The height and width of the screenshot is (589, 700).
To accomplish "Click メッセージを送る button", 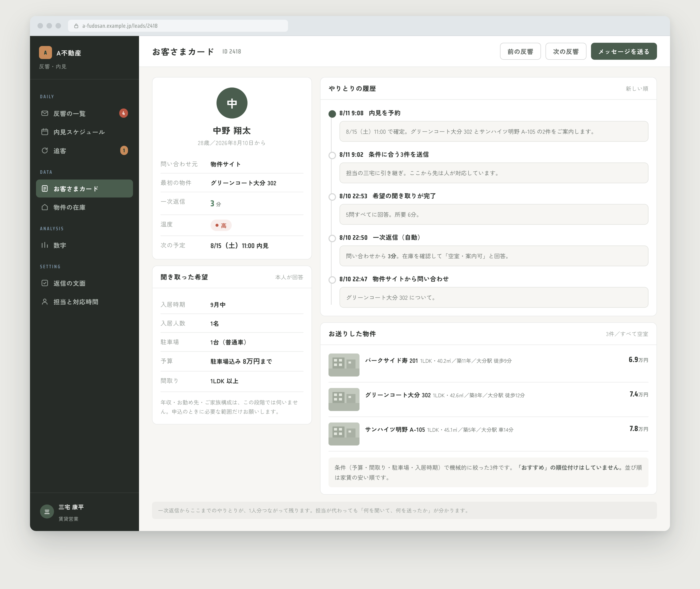I will (x=623, y=51).
